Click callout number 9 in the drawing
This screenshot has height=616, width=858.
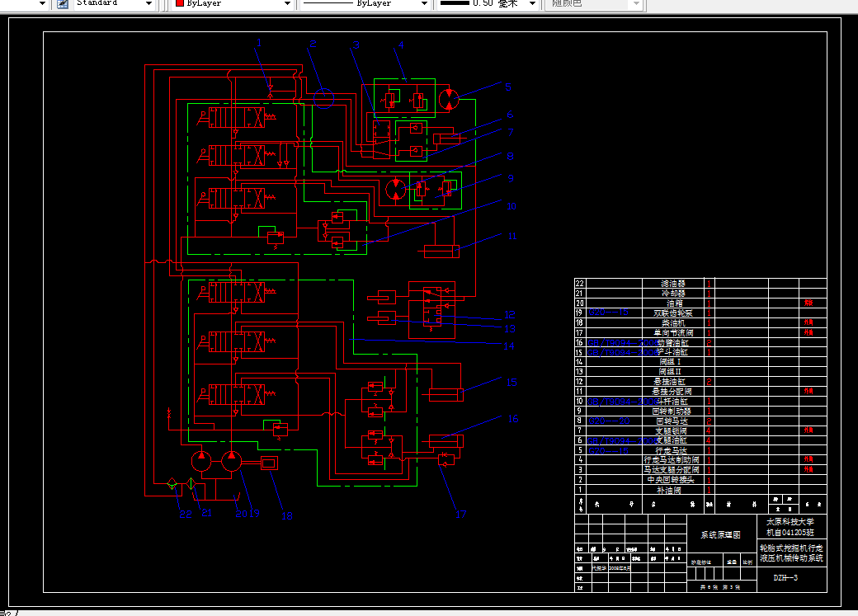tap(510, 178)
